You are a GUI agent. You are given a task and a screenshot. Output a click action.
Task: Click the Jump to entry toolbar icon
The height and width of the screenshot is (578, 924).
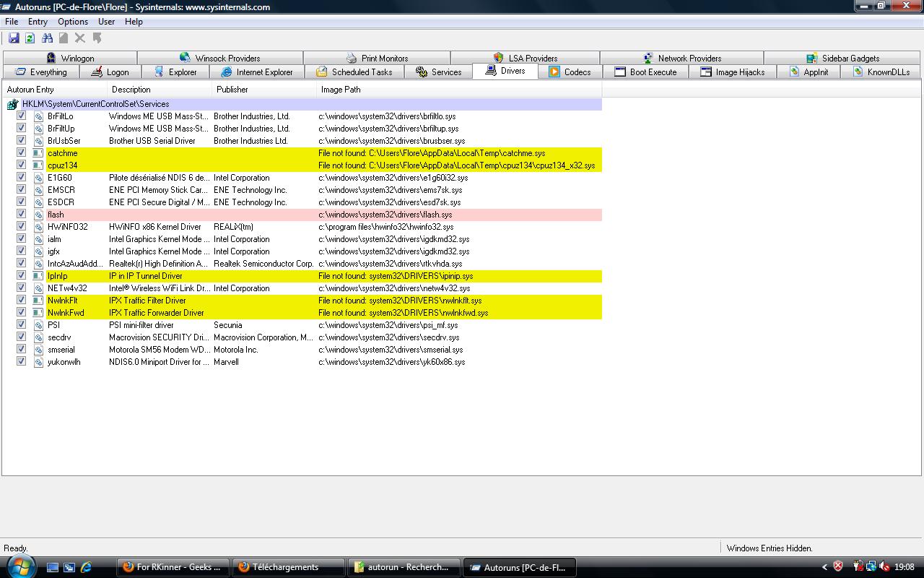[x=97, y=38]
